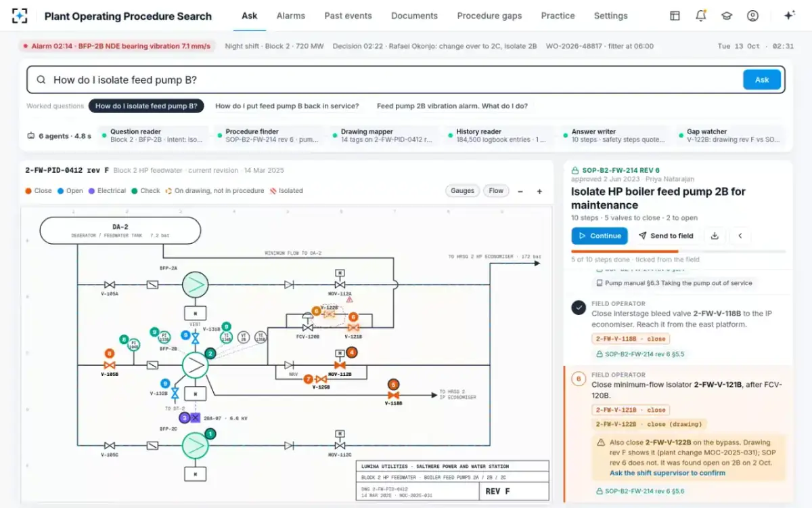Image resolution: width=812 pixels, height=508 pixels.
Task: Open the Past events tab
Action: coord(348,16)
